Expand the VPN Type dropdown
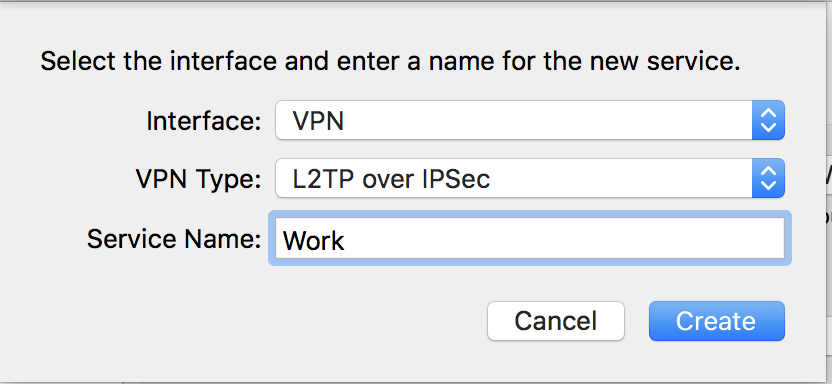 [x=530, y=178]
